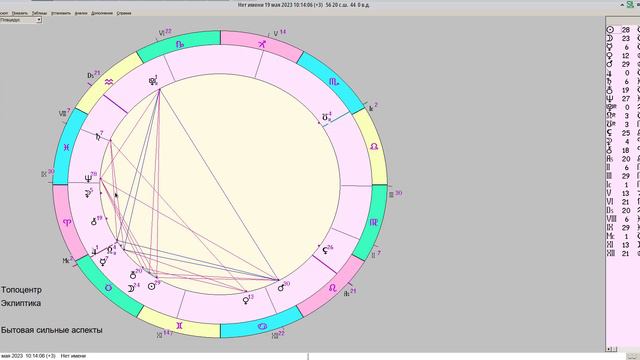Click the Pluto glyph in the chart
The height and width of the screenshot is (360, 640).
153,82
